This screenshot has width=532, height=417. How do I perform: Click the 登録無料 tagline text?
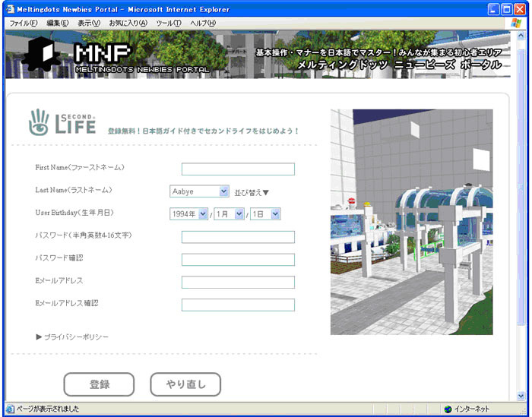tap(203, 131)
